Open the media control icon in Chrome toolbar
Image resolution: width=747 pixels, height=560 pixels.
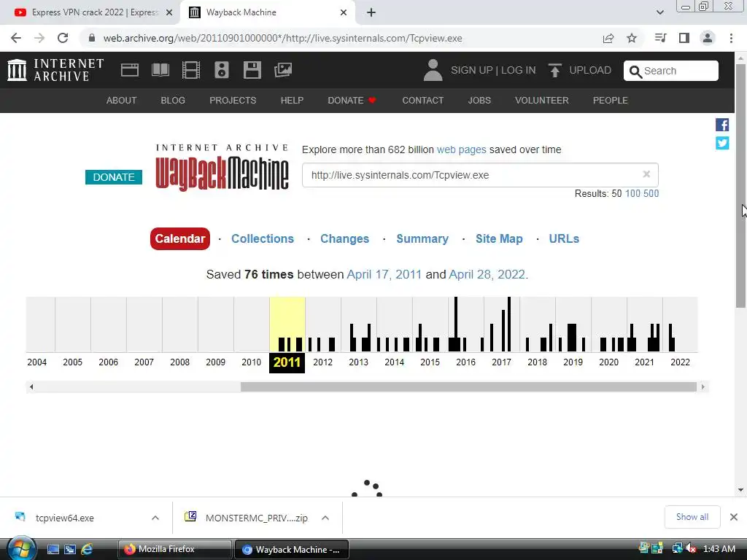[x=660, y=38]
